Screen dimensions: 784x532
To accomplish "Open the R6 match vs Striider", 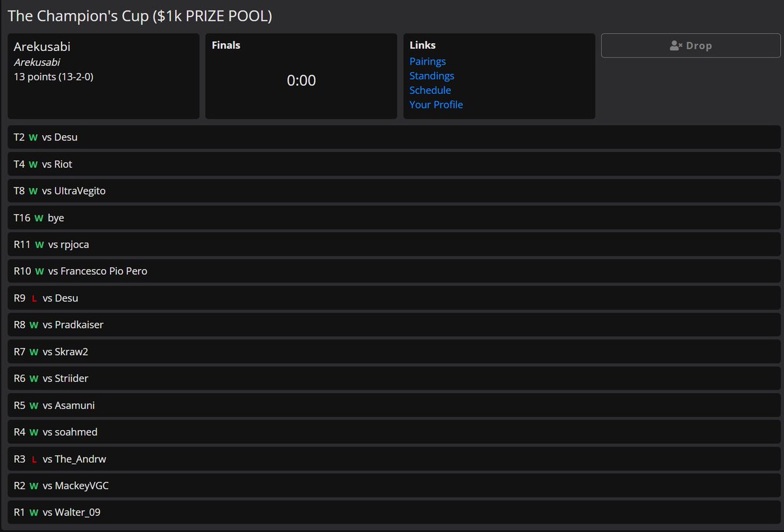I will (x=394, y=378).
